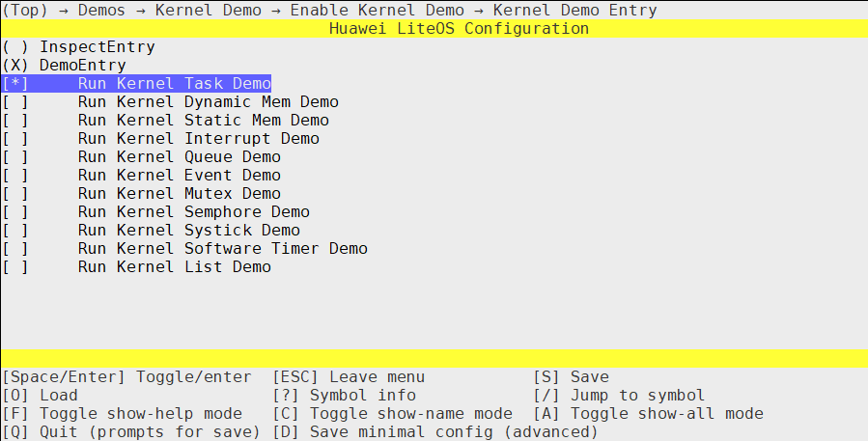
Task: Toggle Run Kernel Queue Demo
Action: point(142,156)
